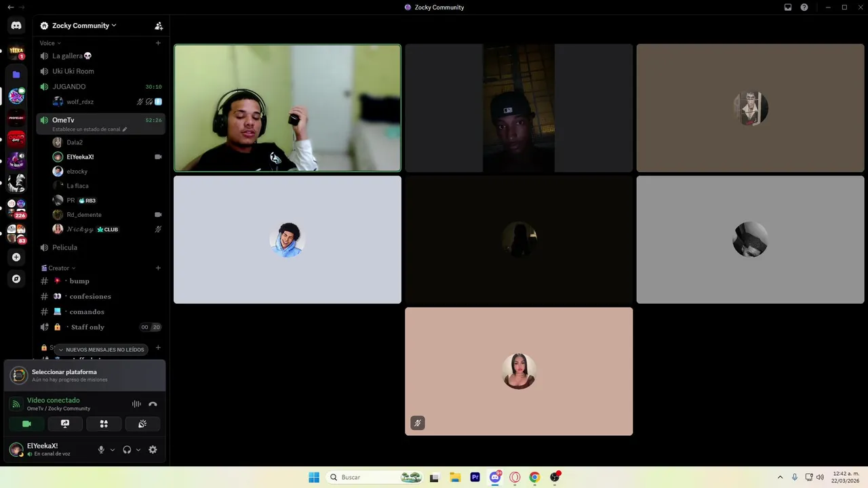Open Opera browser from taskbar

(515, 477)
